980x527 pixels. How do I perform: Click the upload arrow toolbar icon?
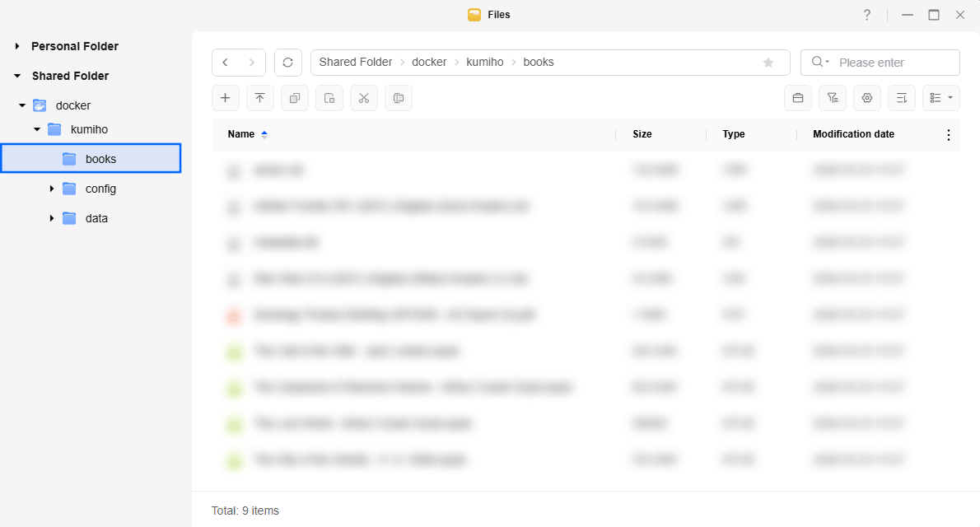click(259, 98)
